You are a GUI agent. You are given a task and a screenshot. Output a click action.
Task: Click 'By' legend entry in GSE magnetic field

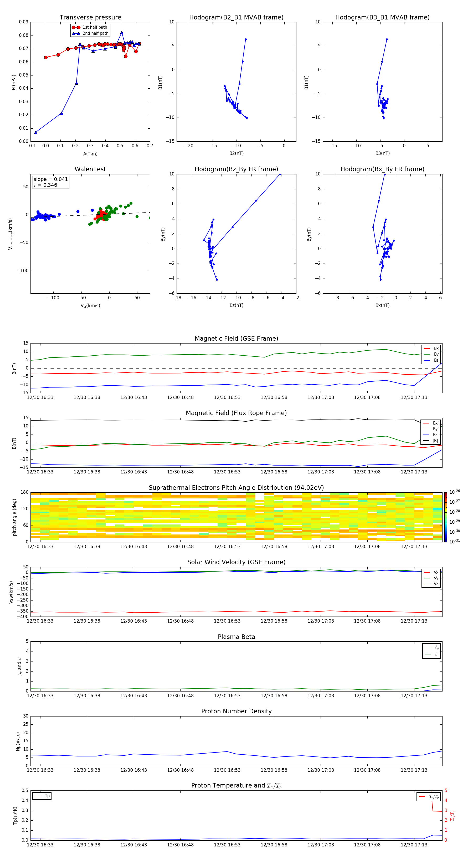(x=431, y=354)
